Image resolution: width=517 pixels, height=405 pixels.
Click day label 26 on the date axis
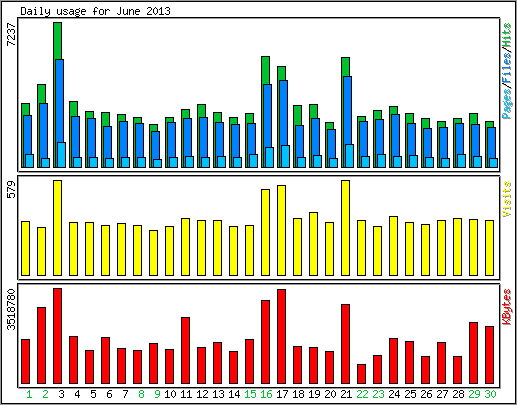click(x=426, y=394)
